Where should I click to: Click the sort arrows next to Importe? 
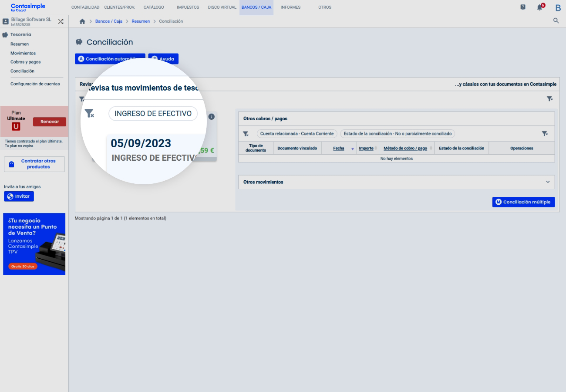click(x=376, y=149)
